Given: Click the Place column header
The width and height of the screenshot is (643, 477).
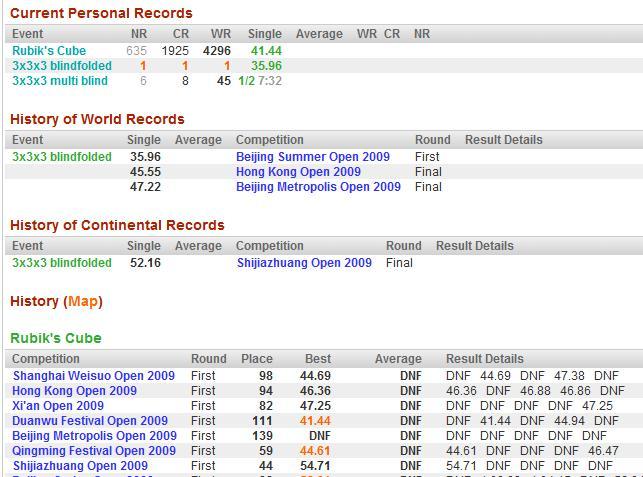Looking at the screenshot, I should 257,359.
